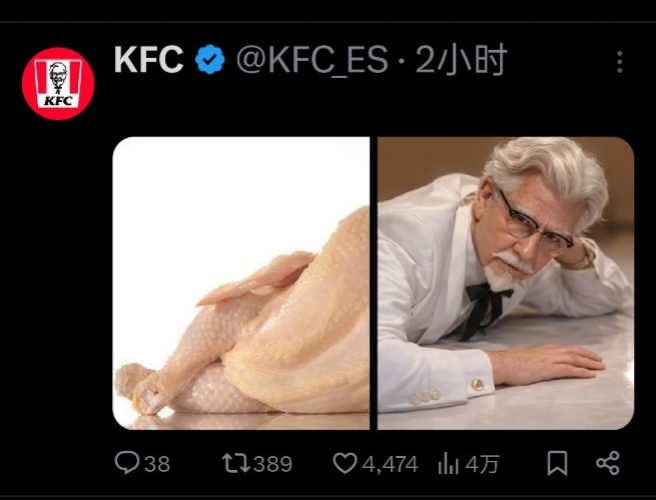This screenshot has height=500, width=656.
Task: Click the like count 4,474
Action: coord(389,464)
